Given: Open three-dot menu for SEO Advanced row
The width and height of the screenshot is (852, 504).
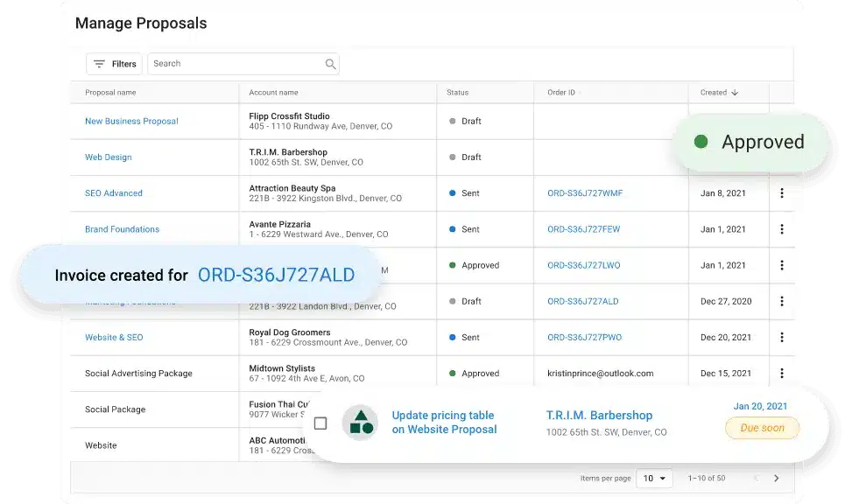Looking at the screenshot, I should [x=782, y=193].
